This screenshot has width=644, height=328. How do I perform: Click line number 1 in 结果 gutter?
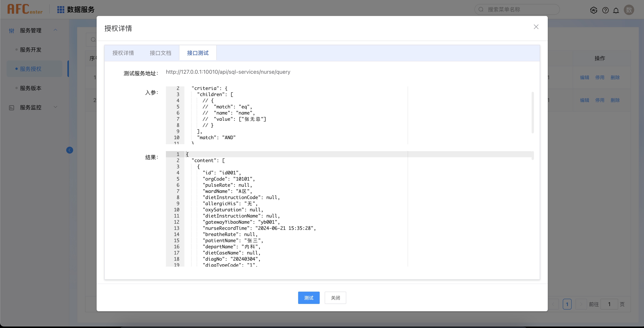(178, 154)
